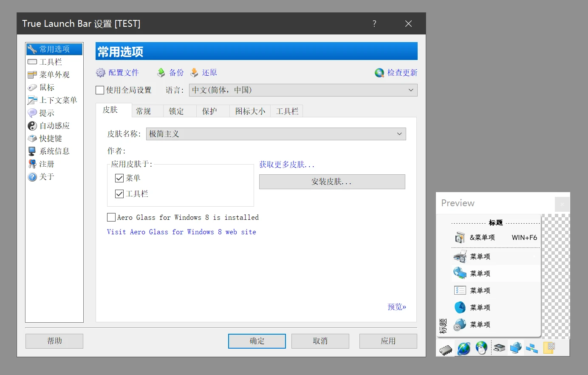Uncheck the 工具栏 skin checkbox
588x375 pixels.
click(119, 194)
